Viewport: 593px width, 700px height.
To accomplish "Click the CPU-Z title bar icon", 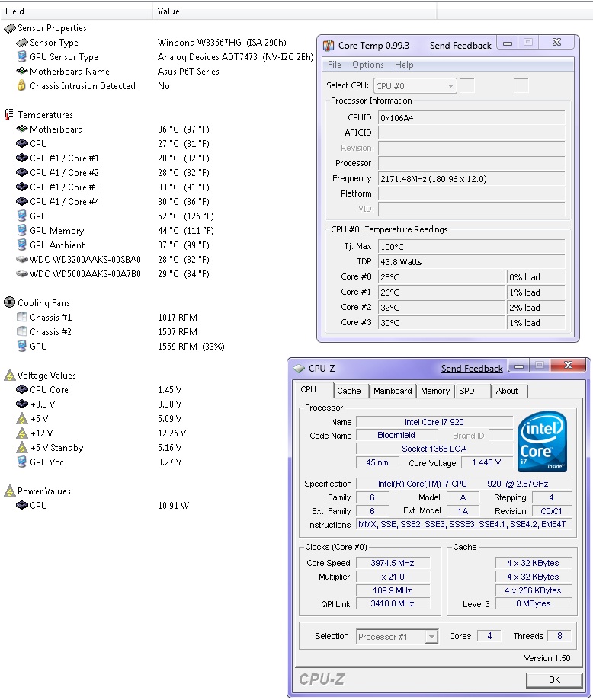I will pyautogui.click(x=299, y=369).
